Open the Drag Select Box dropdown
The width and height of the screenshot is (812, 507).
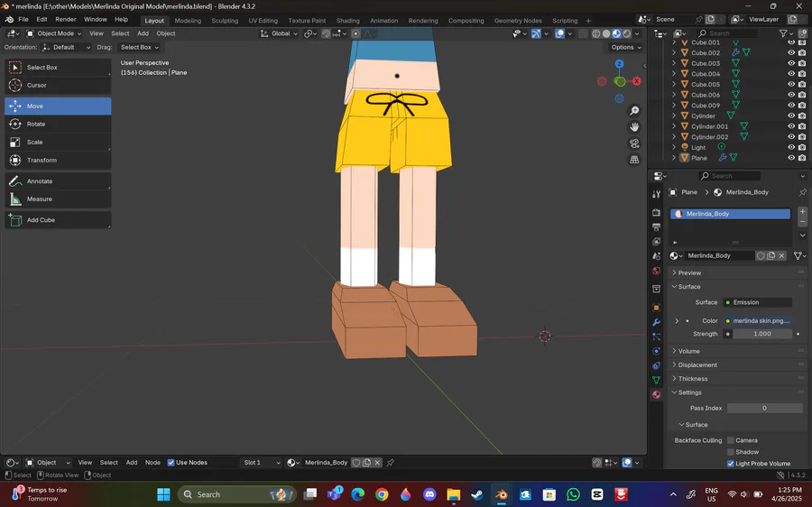pos(139,47)
